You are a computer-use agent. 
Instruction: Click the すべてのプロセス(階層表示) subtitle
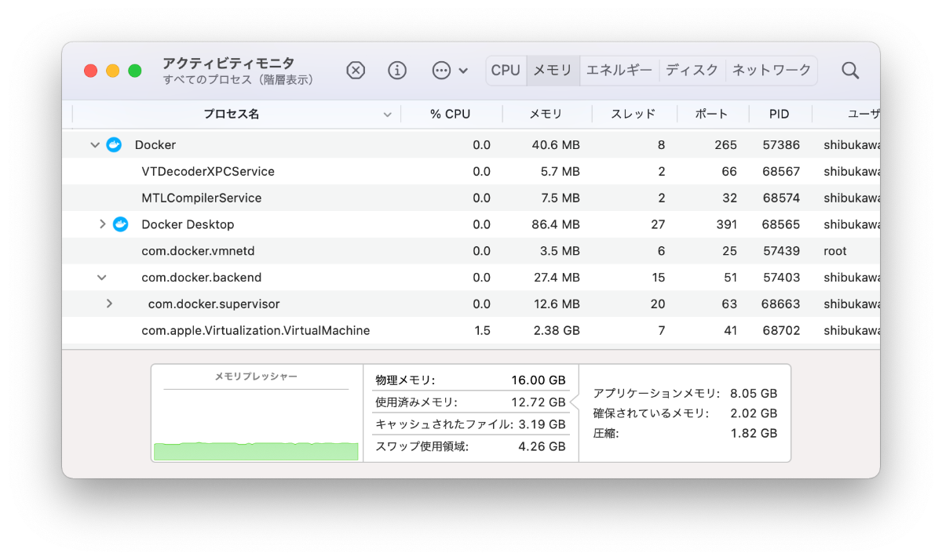click(x=239, y=80)
